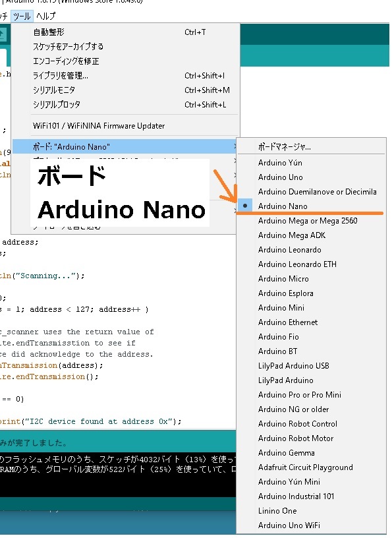Image resolution: width=392 pixels, height=538 pixels.
Task: Choose Arduino Robot Motor board
Action: tap(312, 438)
